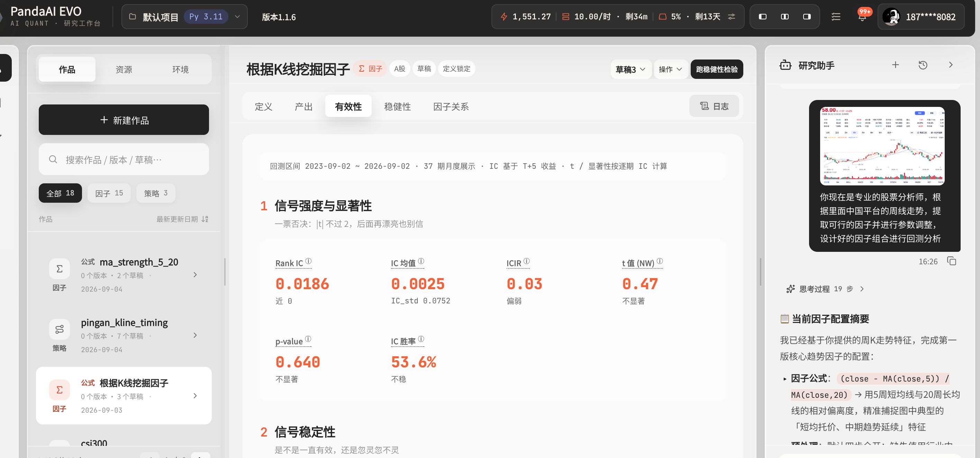Switch to the 作品 tab
This screenshot has width=980, height=458.
point(67,69)
